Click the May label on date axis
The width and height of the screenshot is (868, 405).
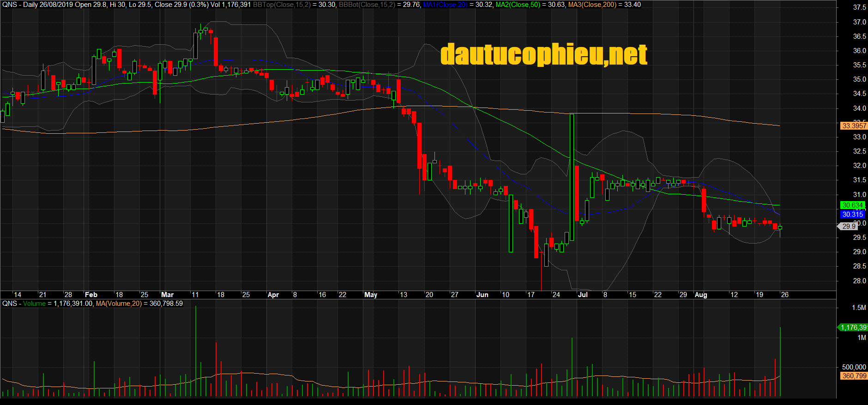[x=370, y=295]
